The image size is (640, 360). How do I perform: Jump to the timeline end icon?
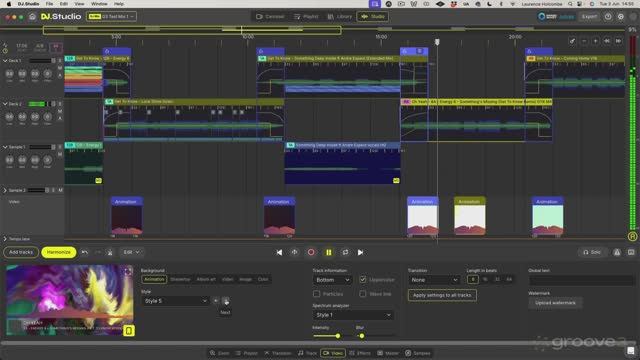point(618,41)
